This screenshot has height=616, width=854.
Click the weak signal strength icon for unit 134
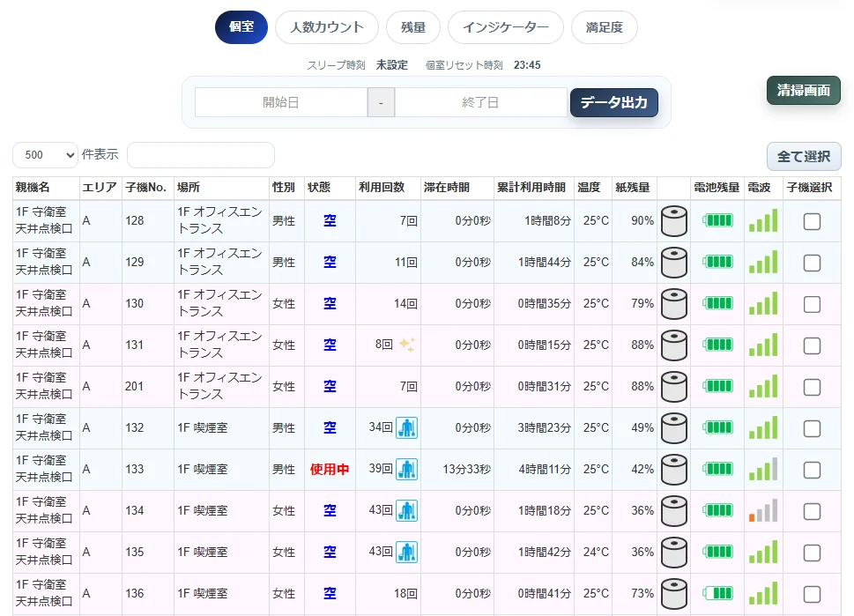pyautogui.click(x=763, y=510)
